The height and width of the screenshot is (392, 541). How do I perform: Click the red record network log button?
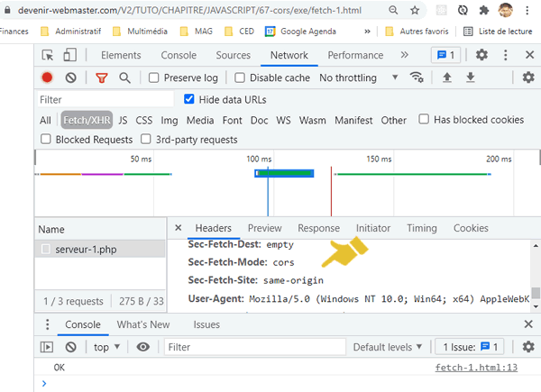(x=47, y=78)
